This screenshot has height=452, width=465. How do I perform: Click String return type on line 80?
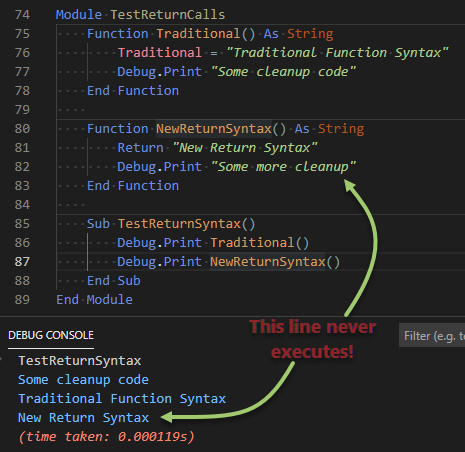click(341, 129)
